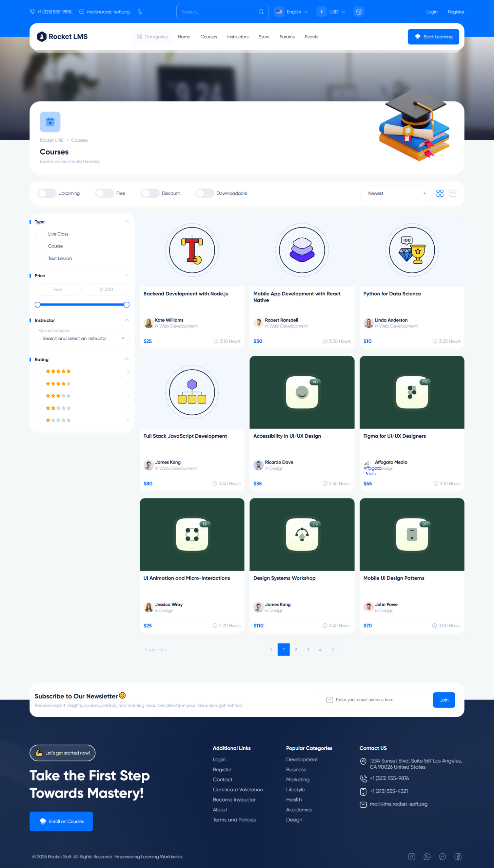The height and width of the screenshot is (868, 494).
Task: Toggle dark mode moon icon
Action: click(140, 12)
